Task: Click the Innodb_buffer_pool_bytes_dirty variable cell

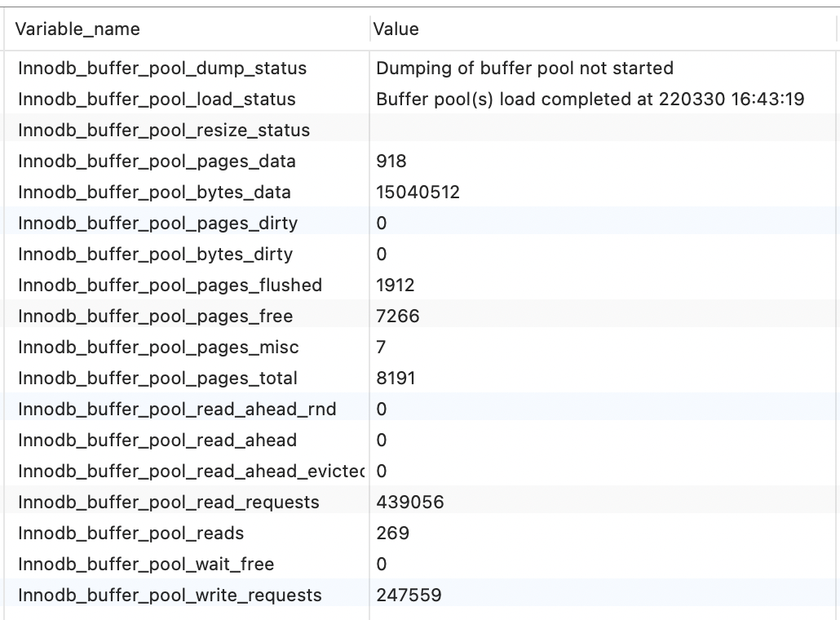Action: click(x=155, y=255)
